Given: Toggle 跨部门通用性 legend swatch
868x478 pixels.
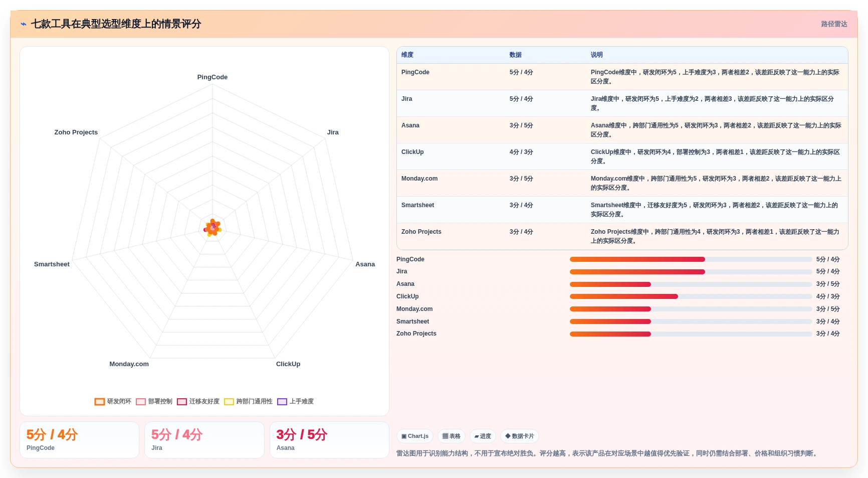Looking at the screenshot, I should click(x=229, y=402).
